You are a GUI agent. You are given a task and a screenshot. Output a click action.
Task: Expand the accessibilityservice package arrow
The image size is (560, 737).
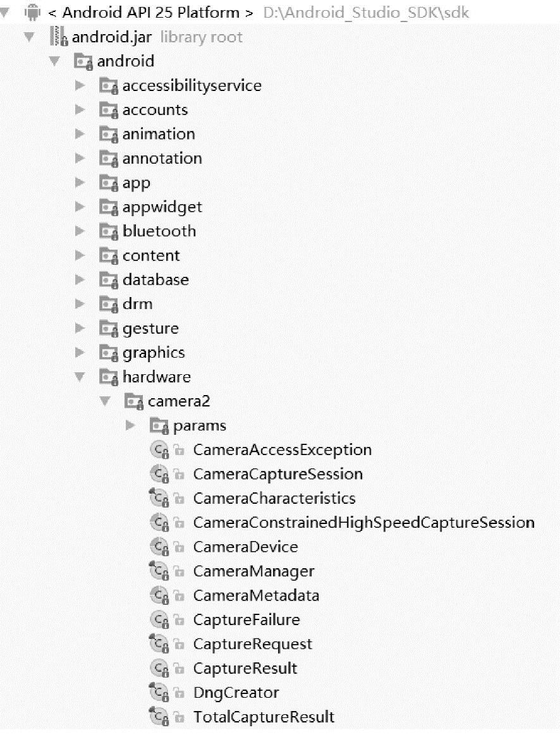(x=80, y=85)
